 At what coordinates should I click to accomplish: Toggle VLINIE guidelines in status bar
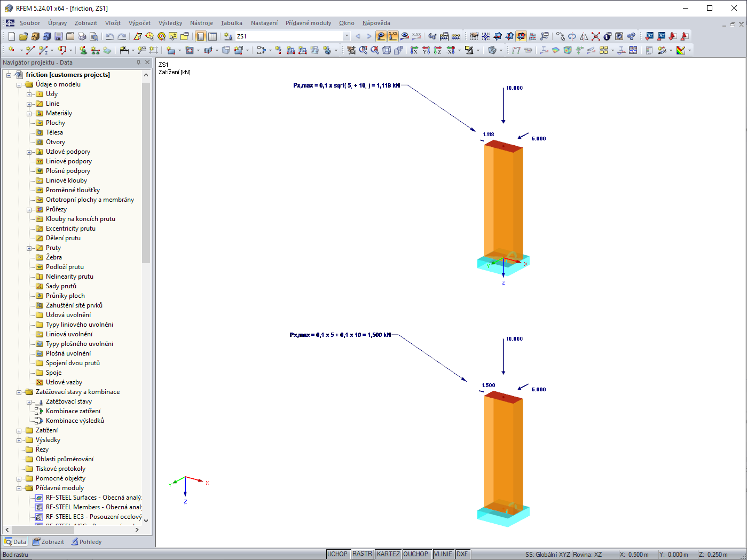coord(443,554)
